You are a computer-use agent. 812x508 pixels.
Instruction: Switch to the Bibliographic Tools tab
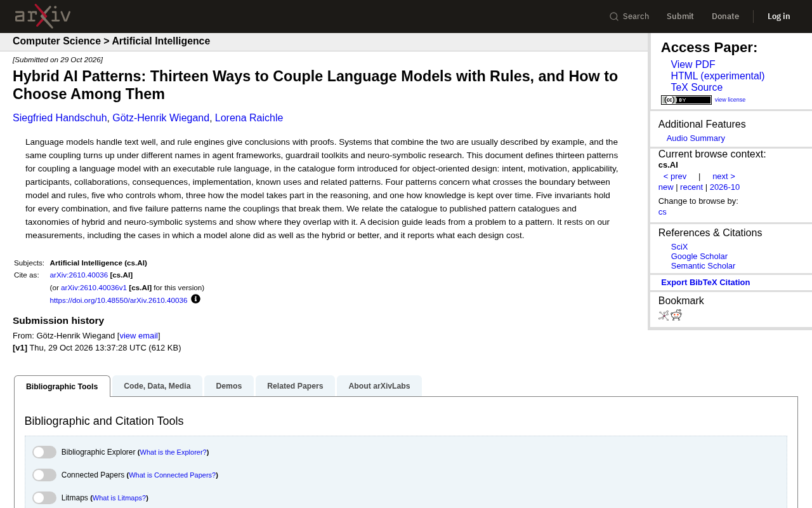(62, 386)
